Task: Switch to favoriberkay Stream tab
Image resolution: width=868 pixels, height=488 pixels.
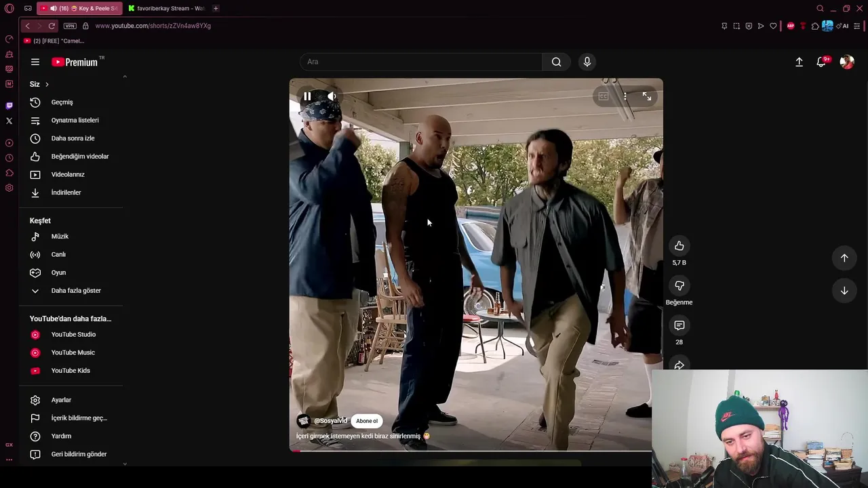Action: [167, 8]
